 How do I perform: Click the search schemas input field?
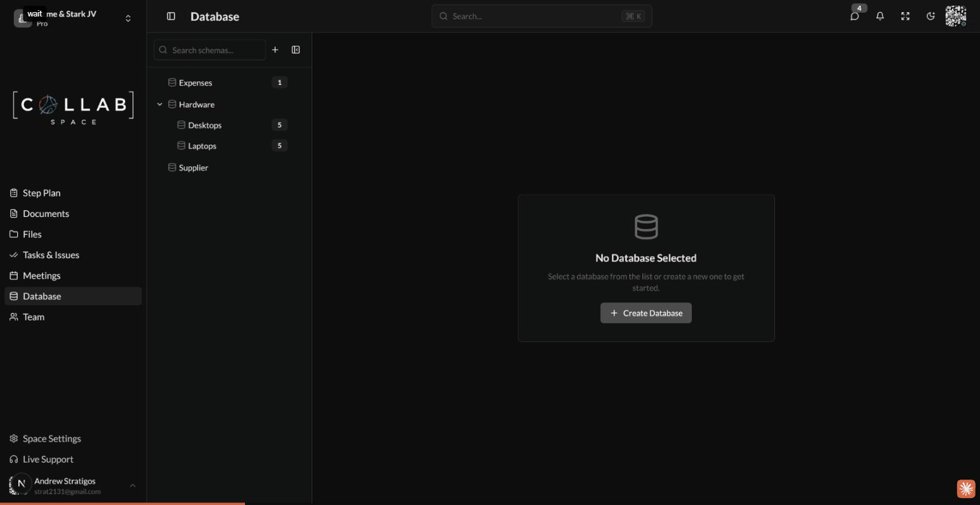click(209, 49)
